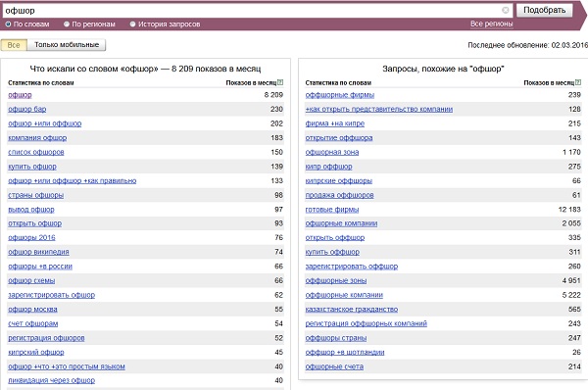Click the '12 183' count for готовые фирмы
This screenshot has height=390, width=588.
click(x=569, y=210)
